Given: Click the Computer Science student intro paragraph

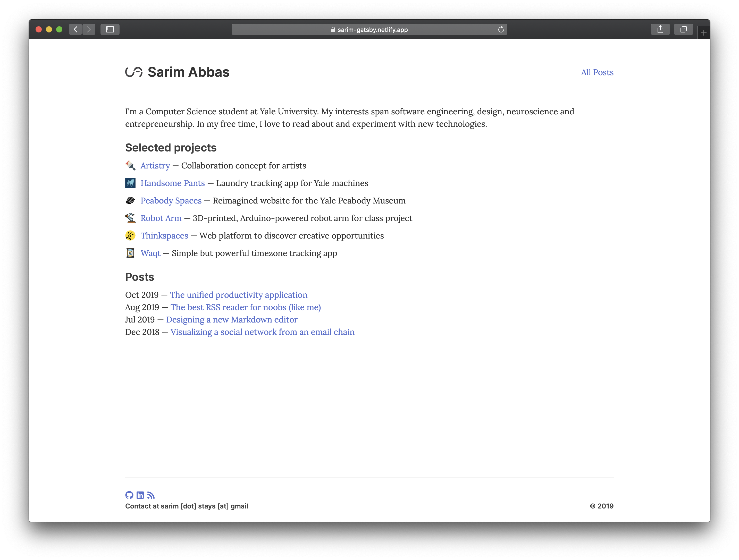Looking at the screenshot, I should 349,117.
